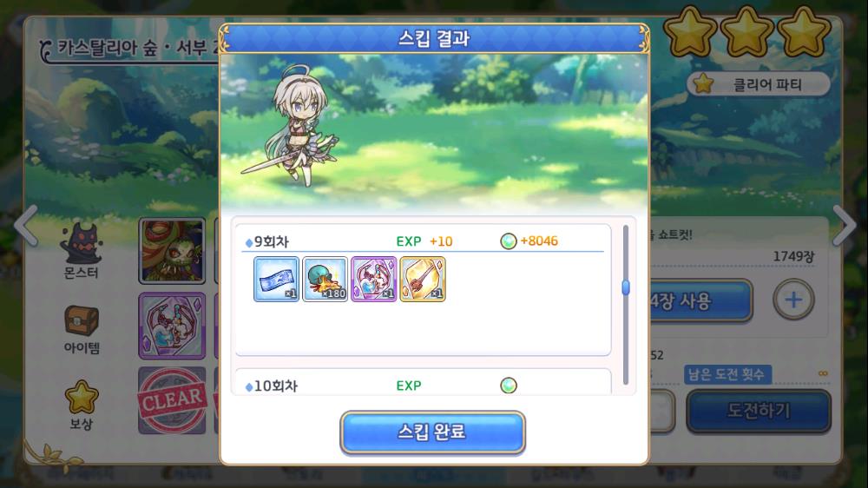Click the 4장 사용 use tickets button
The width and height of the screenshot is (868, 488).
coord(701,301)
